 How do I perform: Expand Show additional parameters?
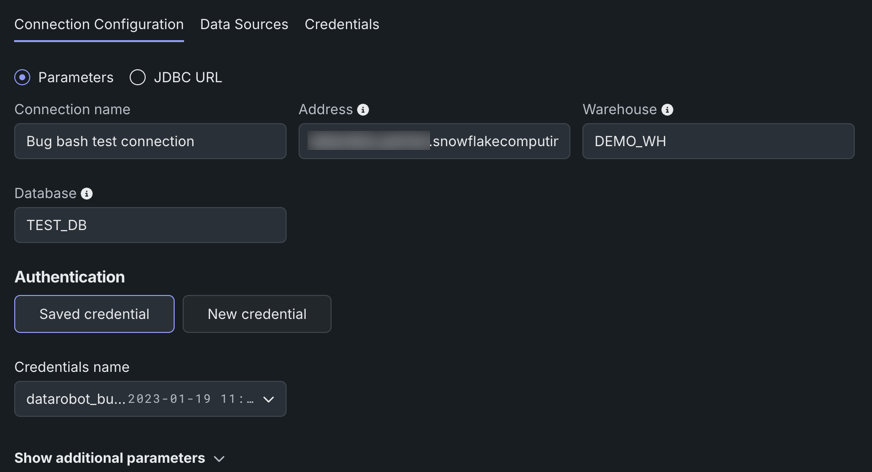pos(110,458)
